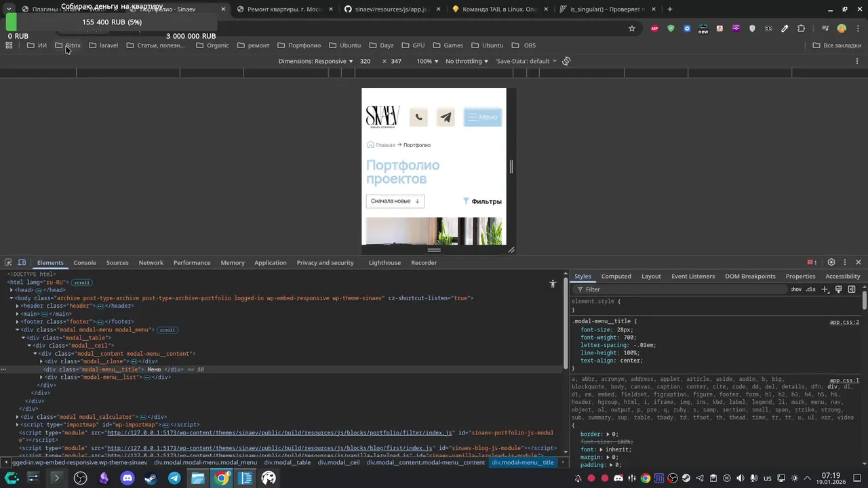Open a new browser tab with plus
This screenshot has height=488, width=868.
(x=670, y=9)
